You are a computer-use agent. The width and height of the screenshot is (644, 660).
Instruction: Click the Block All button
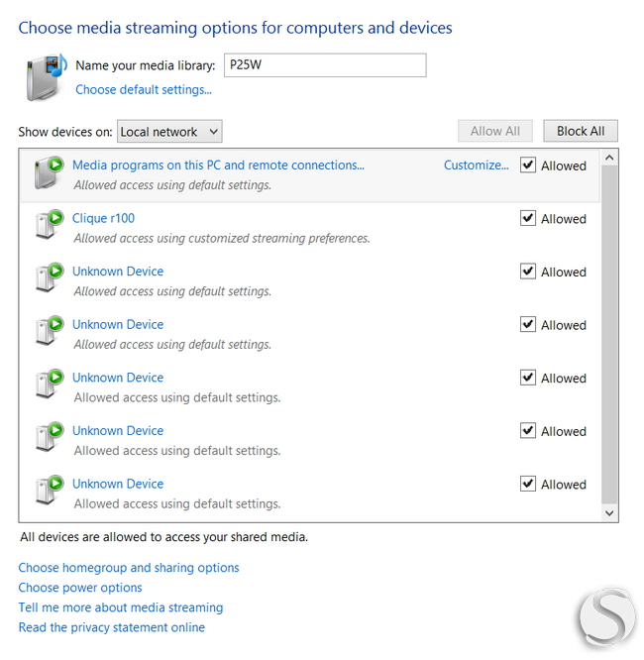(x=581, y=131)
